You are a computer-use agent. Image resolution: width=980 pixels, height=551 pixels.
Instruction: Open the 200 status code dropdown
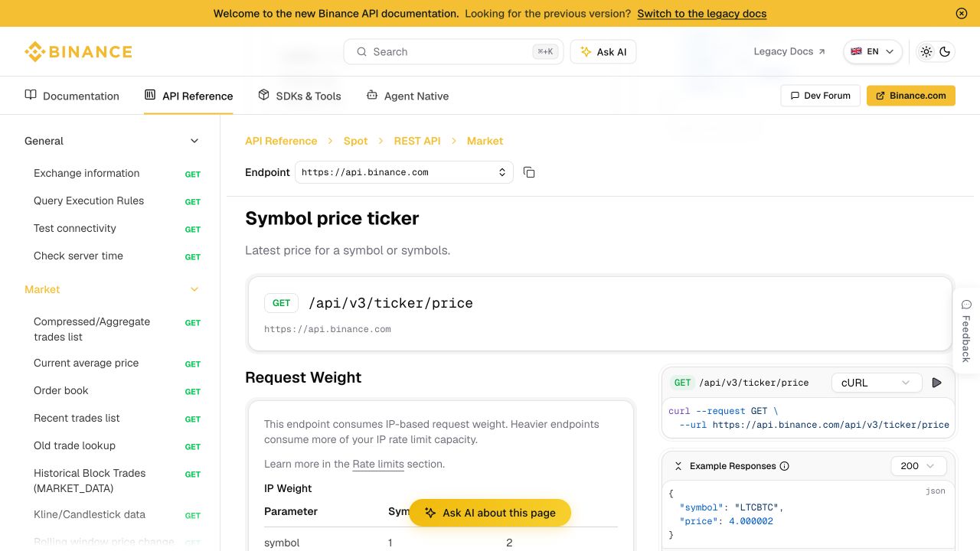point(919,466)
